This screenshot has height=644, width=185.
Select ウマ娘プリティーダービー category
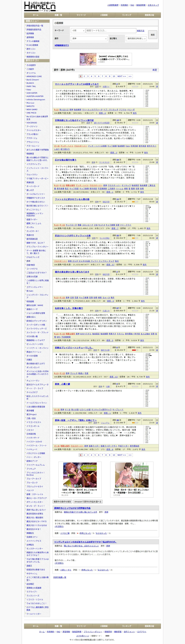pos(38,178)
